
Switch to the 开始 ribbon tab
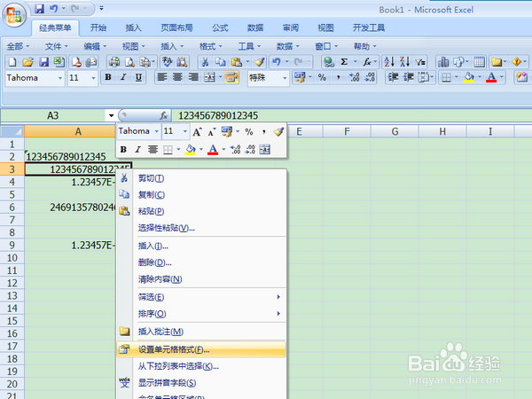(x=98, y=27)
